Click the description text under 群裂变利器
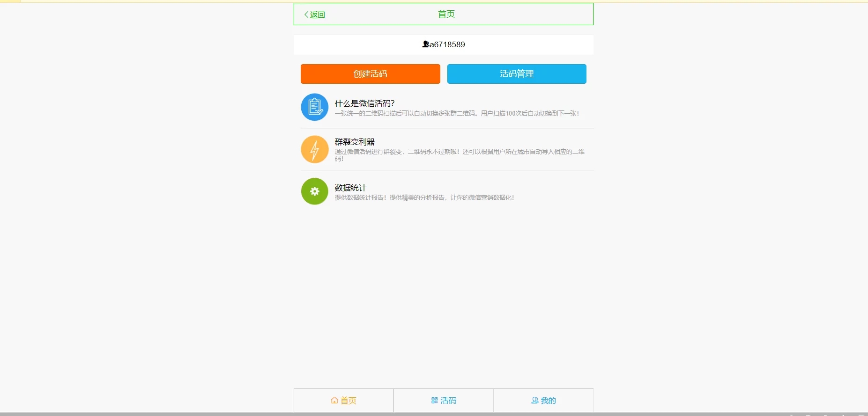868x416 pixels. (459, 152)
